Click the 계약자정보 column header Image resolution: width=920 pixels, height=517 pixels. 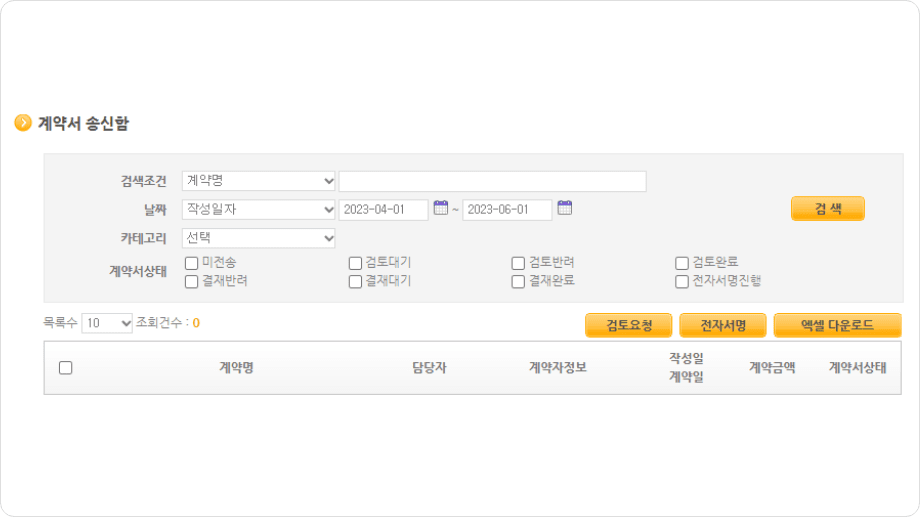558,368
